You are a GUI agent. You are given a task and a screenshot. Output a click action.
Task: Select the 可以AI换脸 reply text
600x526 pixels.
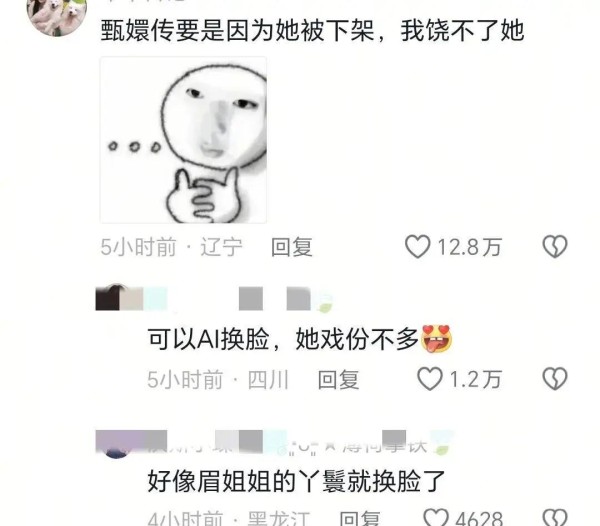300,339
